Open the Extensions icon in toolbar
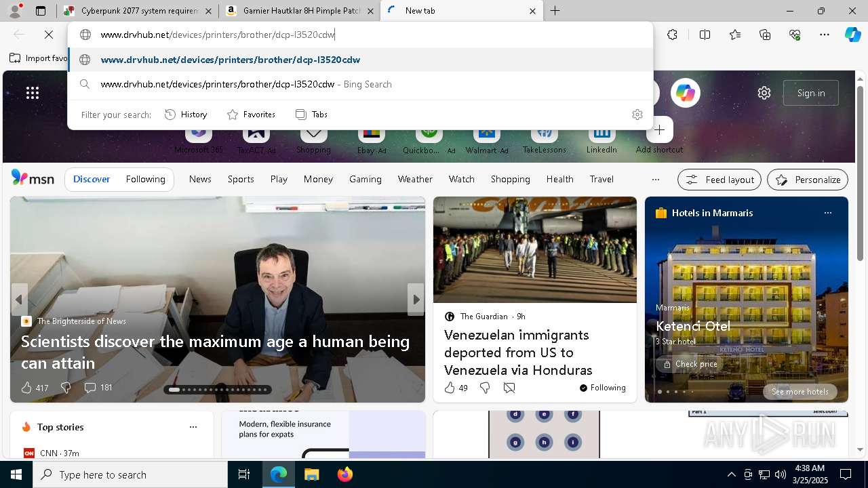The width and height of the screenshot is (868, 488). (x=672, y=35)
